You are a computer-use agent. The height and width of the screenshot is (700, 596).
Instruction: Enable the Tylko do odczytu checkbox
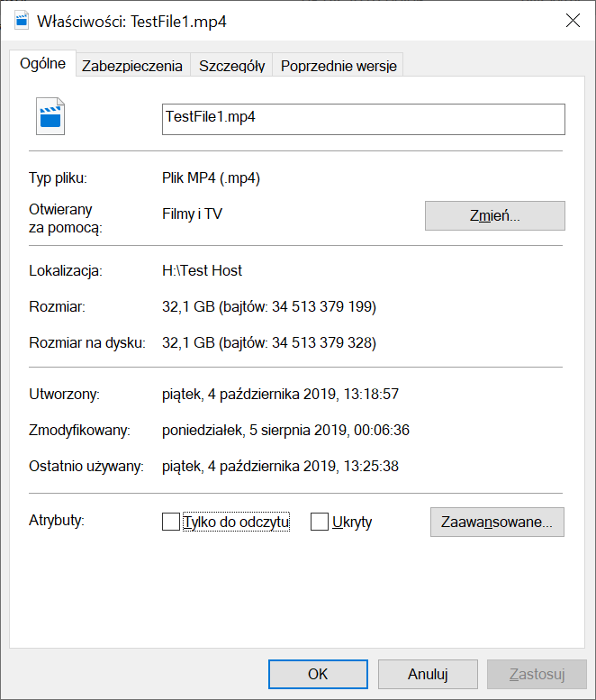coord(171,522)
